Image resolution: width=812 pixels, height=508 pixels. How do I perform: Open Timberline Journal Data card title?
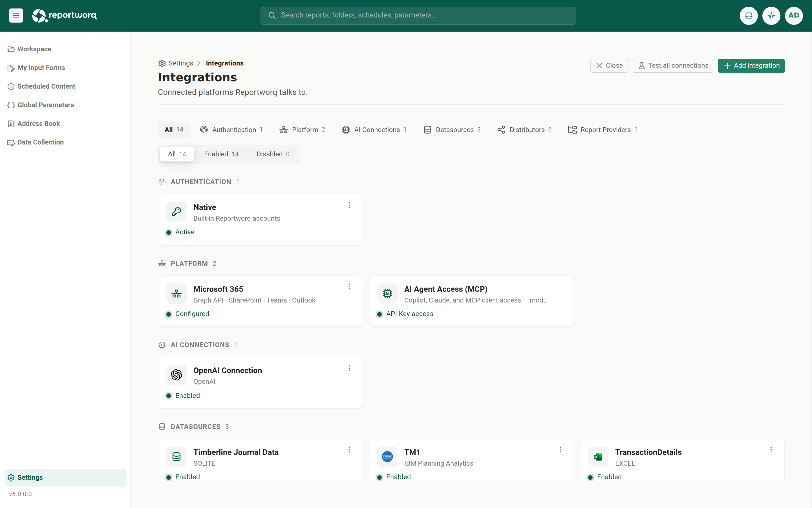236,453
